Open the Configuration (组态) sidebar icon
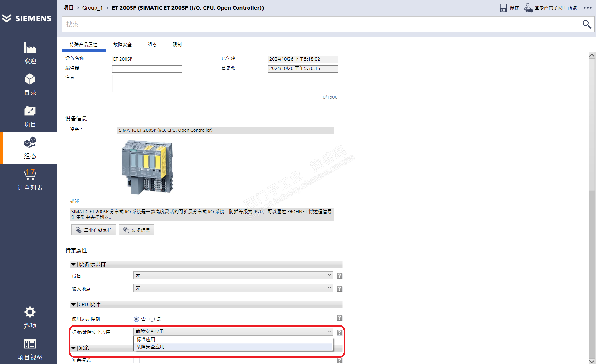This screenshot has height=364, width=596. click(30, 142)
